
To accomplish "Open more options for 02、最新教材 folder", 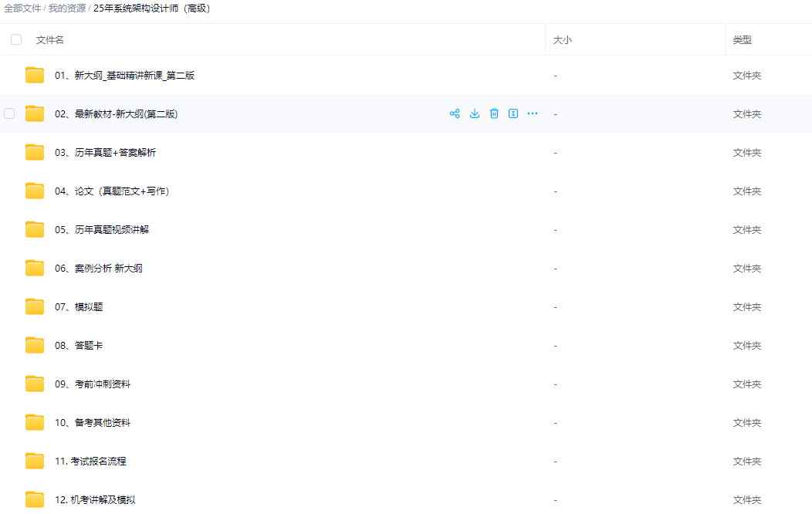I will [x=533, y=113].
